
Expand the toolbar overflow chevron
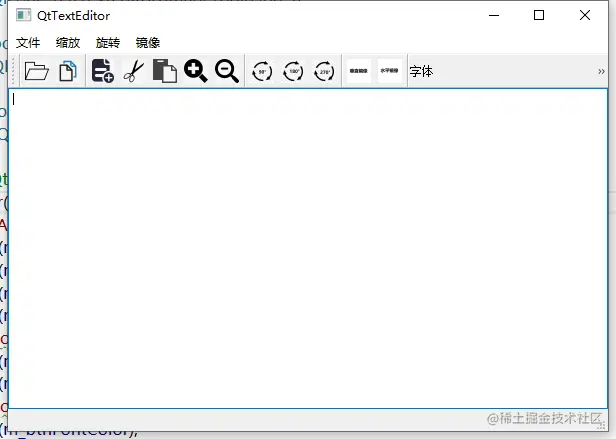pos(601,72)
